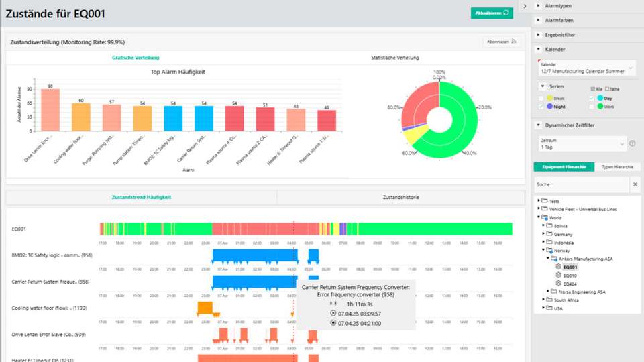This screenshot has height=362, width=644.
Task: Open the Zeitraum dropdown showing 1 Tag
Action: coord(582,143)
